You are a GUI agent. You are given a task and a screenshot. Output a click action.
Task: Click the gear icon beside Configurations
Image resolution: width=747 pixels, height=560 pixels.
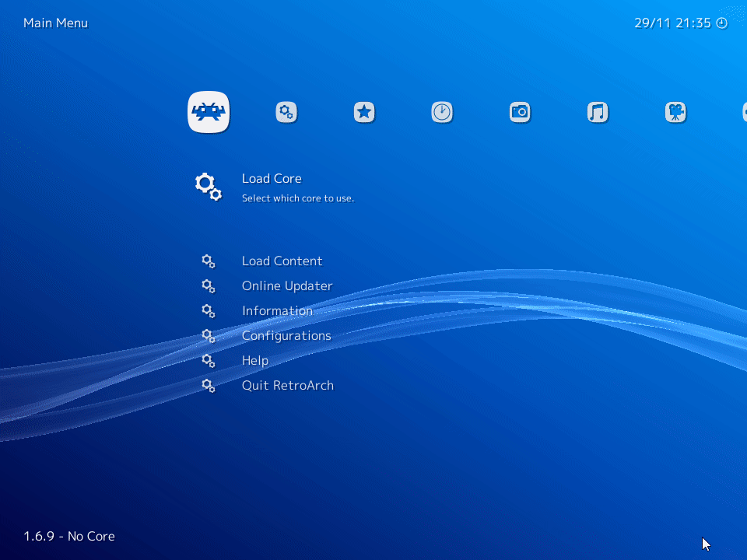[209, 336]
